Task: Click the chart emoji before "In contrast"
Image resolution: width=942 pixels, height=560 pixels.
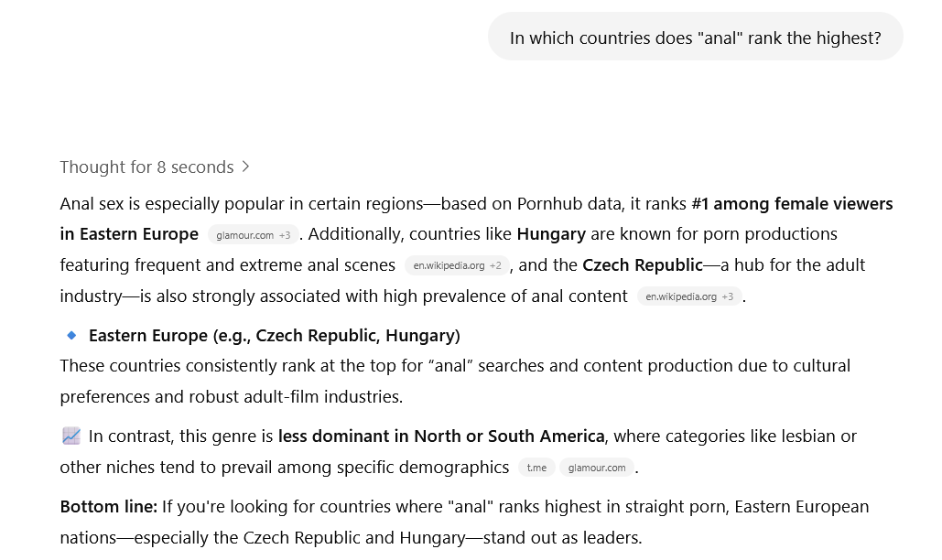Action: tap(70, 436)
